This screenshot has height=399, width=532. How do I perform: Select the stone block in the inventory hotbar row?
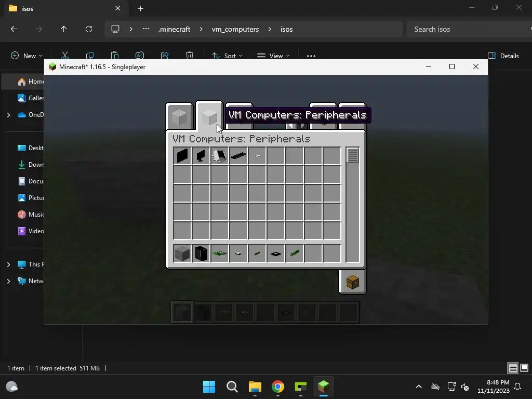click(182, 254)
